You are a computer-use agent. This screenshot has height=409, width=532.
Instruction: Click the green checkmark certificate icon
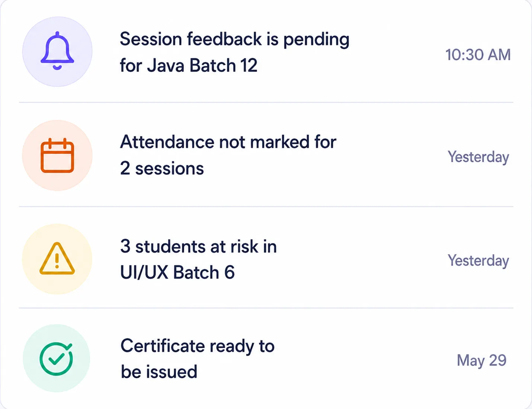(57, 358)
